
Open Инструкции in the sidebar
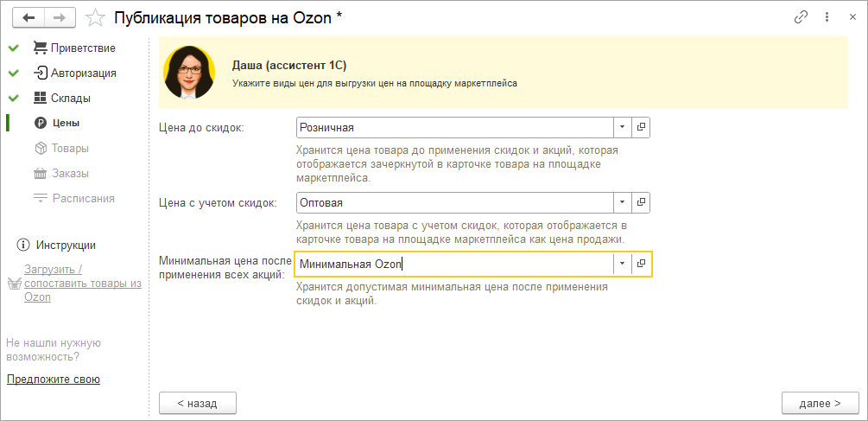click(66, 245)
